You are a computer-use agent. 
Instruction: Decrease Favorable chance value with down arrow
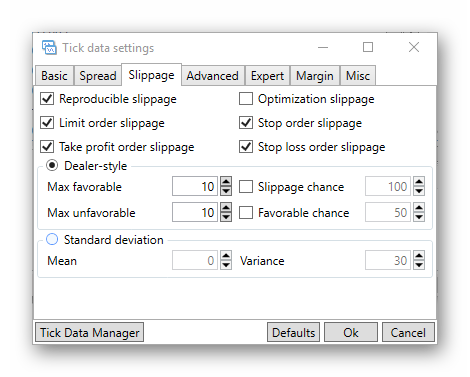tap(419, 217)
